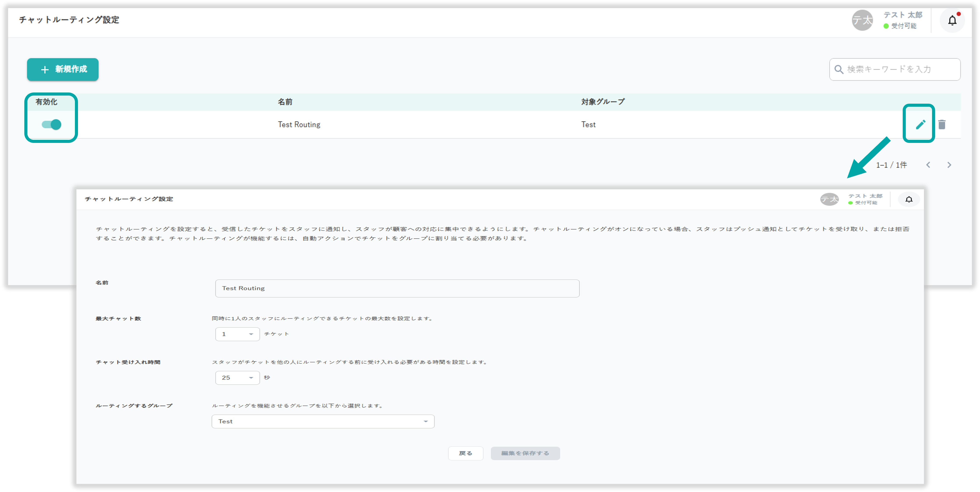Screen dimensions: 980x492
Task: Toggle the 有効化 switch for Test Routing
Action: tap(52, 124)
